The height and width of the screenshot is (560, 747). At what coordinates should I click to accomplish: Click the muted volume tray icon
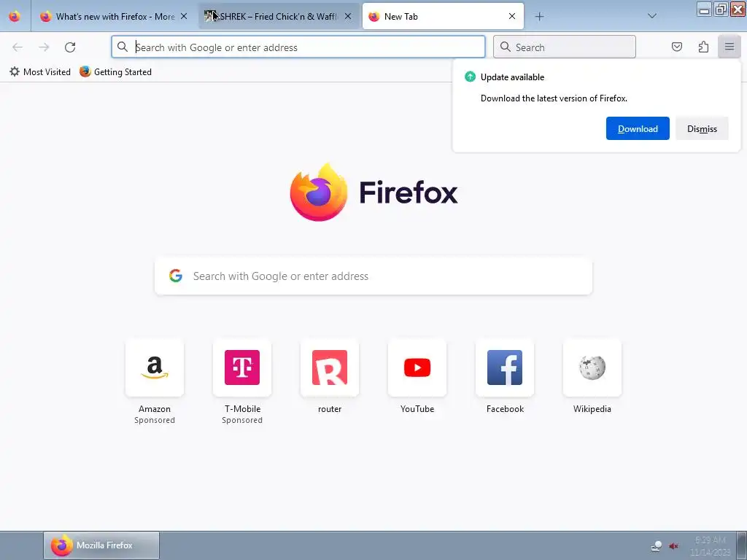pos(673,546)
